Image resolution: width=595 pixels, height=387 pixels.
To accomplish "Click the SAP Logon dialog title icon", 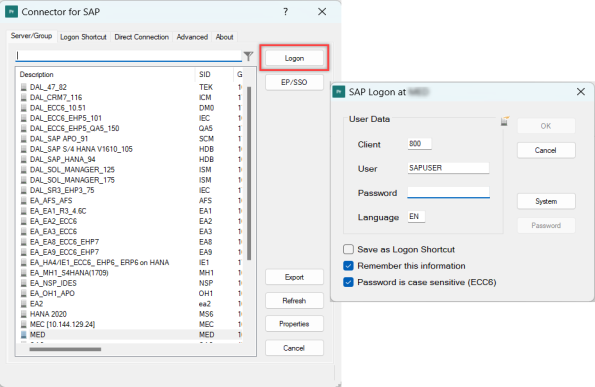I will 338,92.
